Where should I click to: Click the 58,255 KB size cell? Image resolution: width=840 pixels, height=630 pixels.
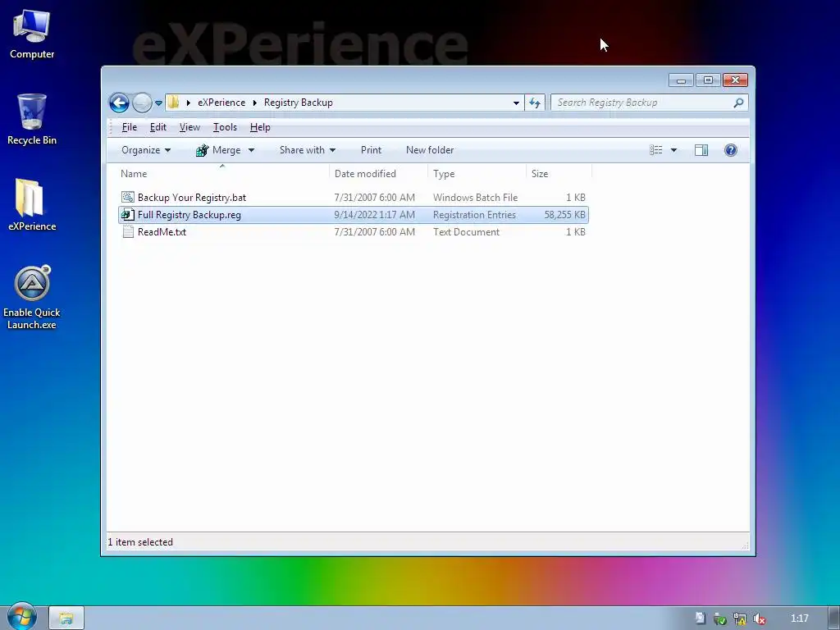pyautogui.click(x=564, y=215)
